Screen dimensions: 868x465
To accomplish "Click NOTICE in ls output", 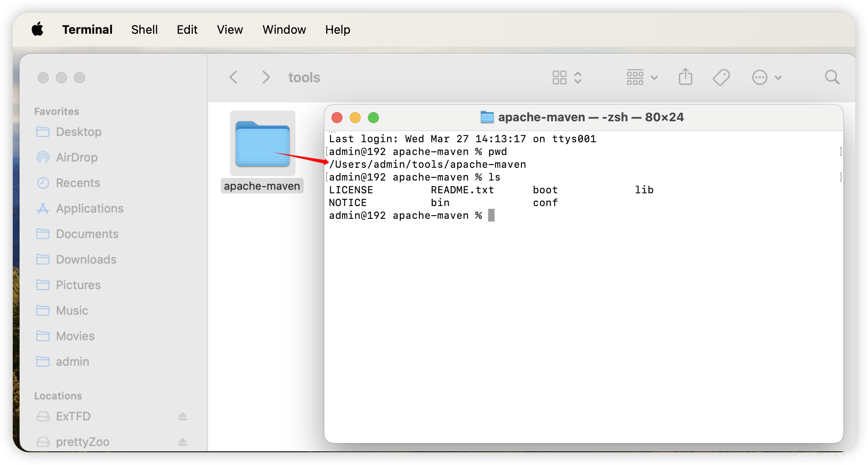I will click(x=347, y=202).
